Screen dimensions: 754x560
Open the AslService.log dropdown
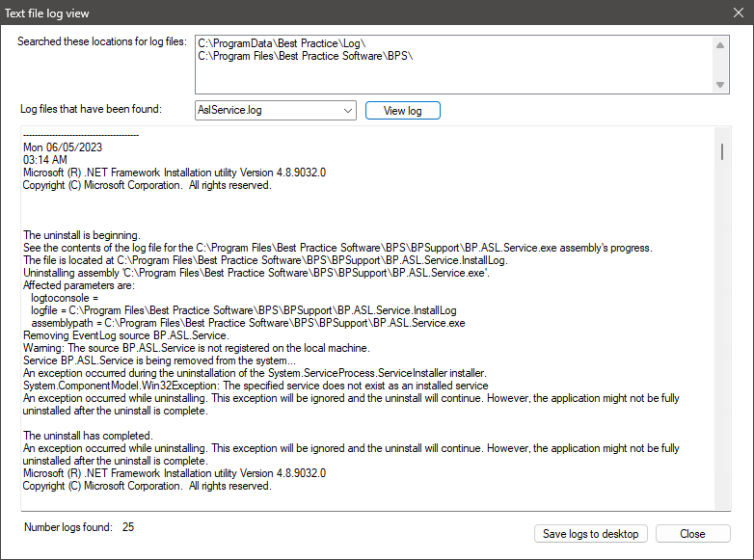[276, 111]
